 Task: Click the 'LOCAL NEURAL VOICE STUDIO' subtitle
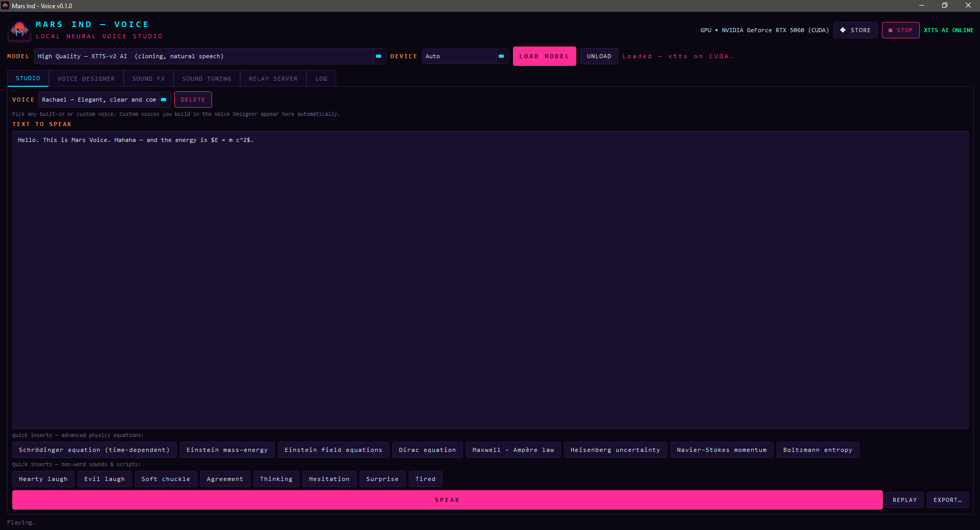click(100, 36)
